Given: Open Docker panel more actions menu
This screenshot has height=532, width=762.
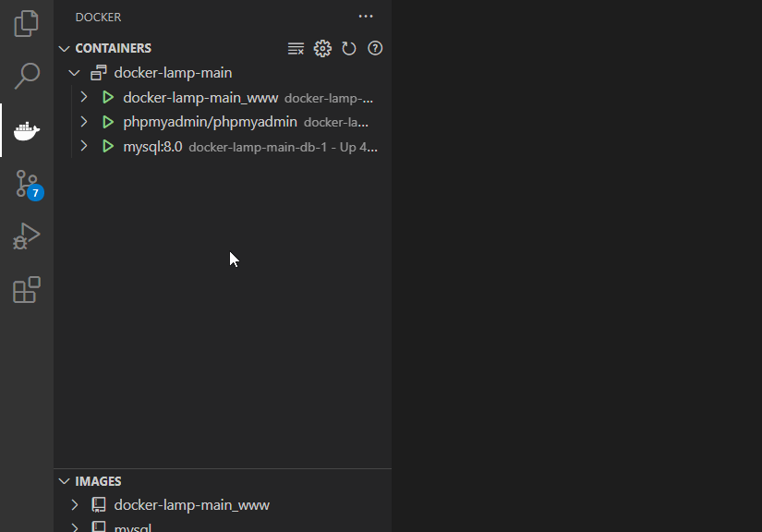Looking at the screenshot, I should tap(366, 17).
